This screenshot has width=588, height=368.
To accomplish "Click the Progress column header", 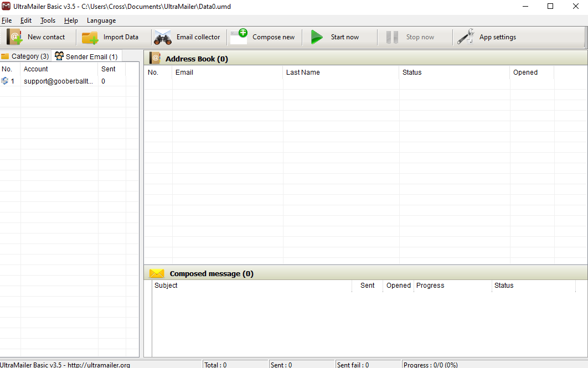I will (x=452, y=286).
